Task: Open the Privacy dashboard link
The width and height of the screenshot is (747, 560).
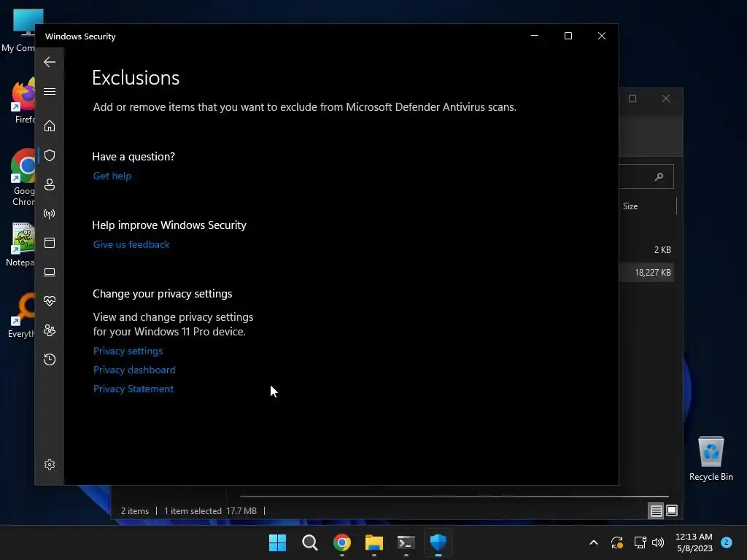Action: click(x=134, y=370)
